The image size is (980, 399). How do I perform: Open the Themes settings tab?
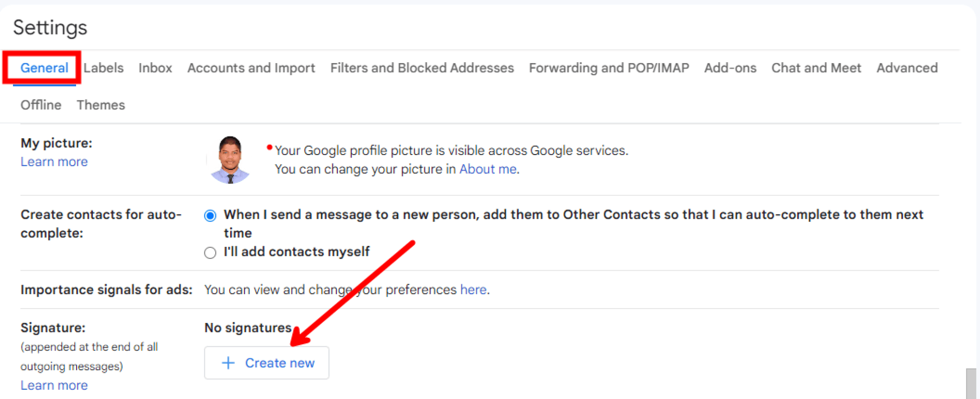[100, 105]
